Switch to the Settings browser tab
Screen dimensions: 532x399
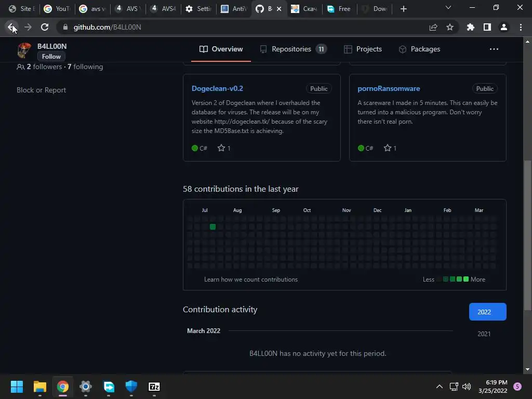[198, 9]
